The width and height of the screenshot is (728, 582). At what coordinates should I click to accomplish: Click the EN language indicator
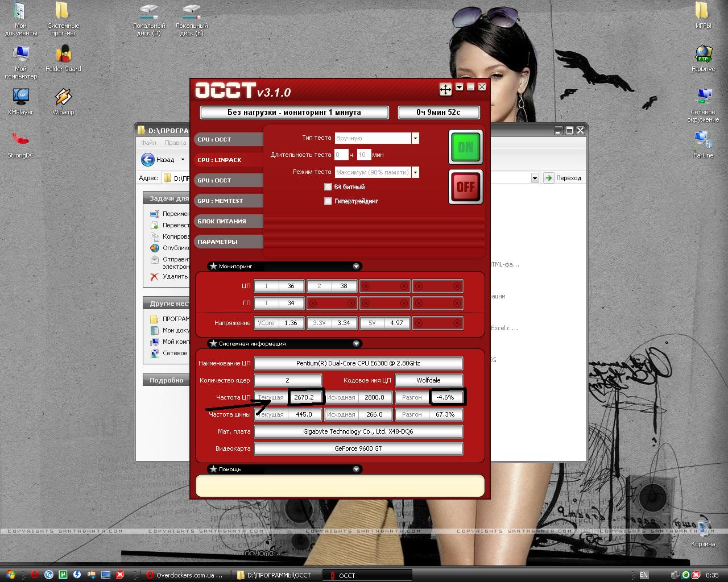[x=644, y=575]
